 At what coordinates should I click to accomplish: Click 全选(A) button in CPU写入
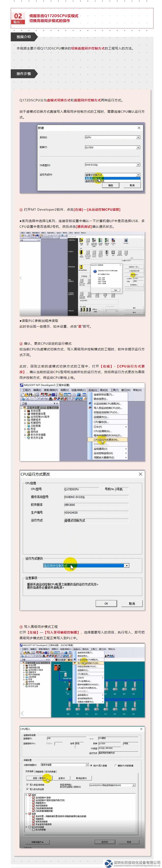tap(61, 778)
